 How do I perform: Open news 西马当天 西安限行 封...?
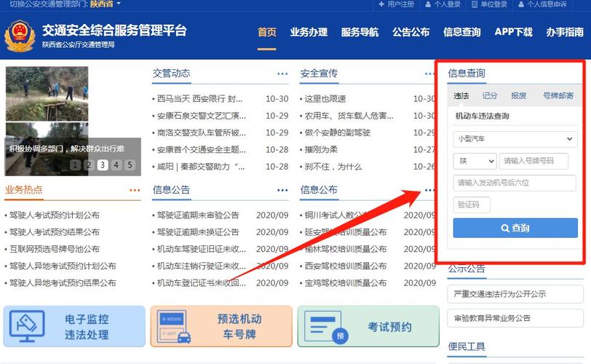[x=199, y=99]
